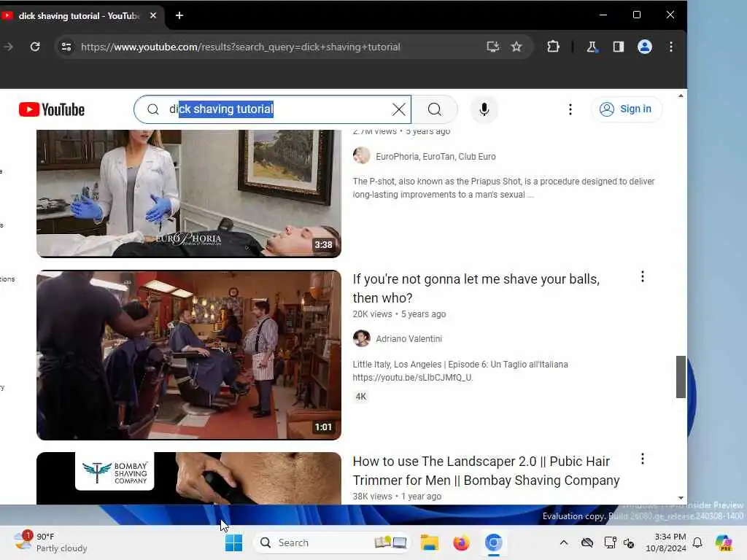Click the P-shot video description text

pos(503,188)
